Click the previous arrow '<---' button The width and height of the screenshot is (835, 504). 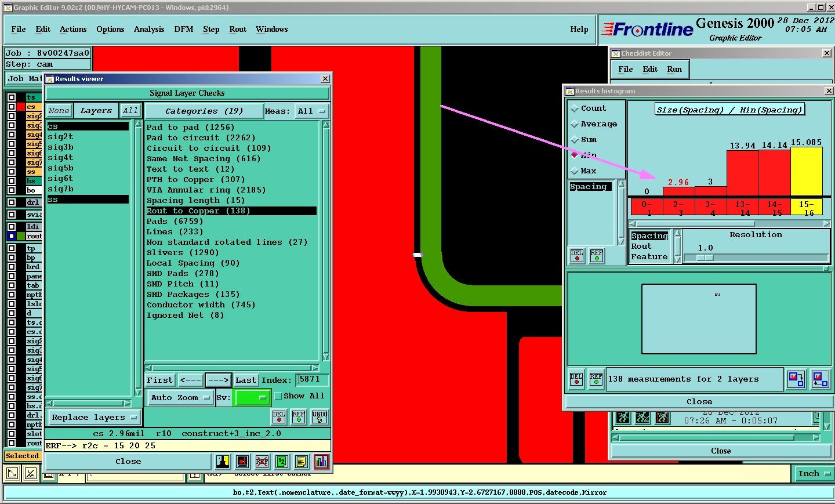pyautogui.click(x=190, y=380)
